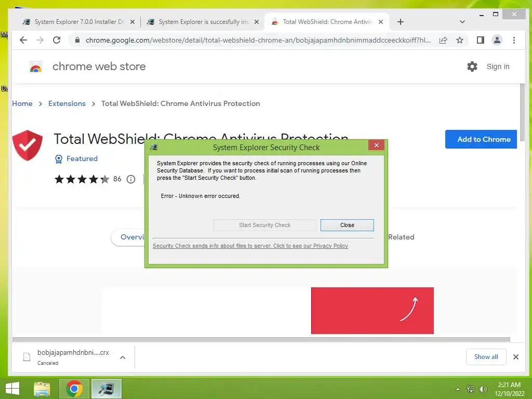Open the Privacy Policy link in the dialog
532x399 pixels.
[x=250, y=246]
